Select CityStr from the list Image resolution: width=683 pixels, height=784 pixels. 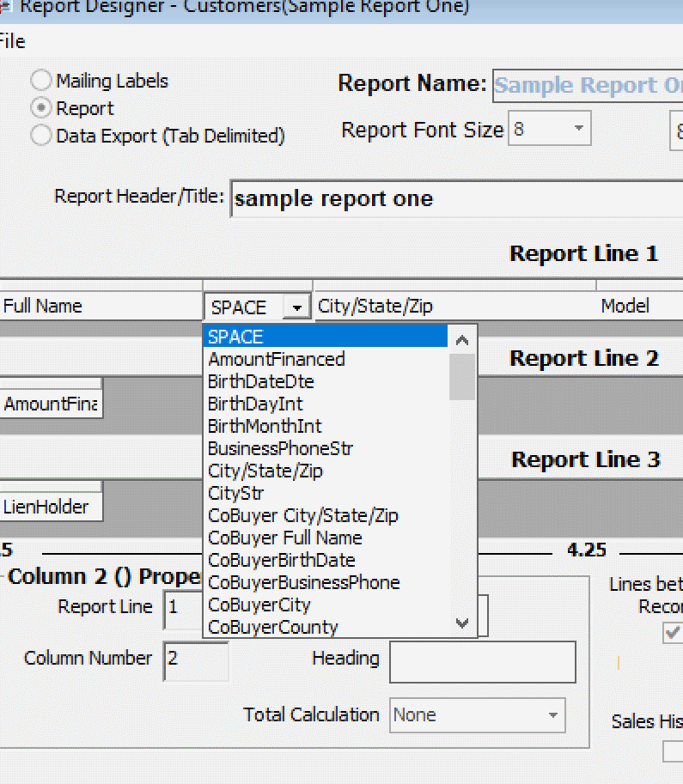point(326,493)
